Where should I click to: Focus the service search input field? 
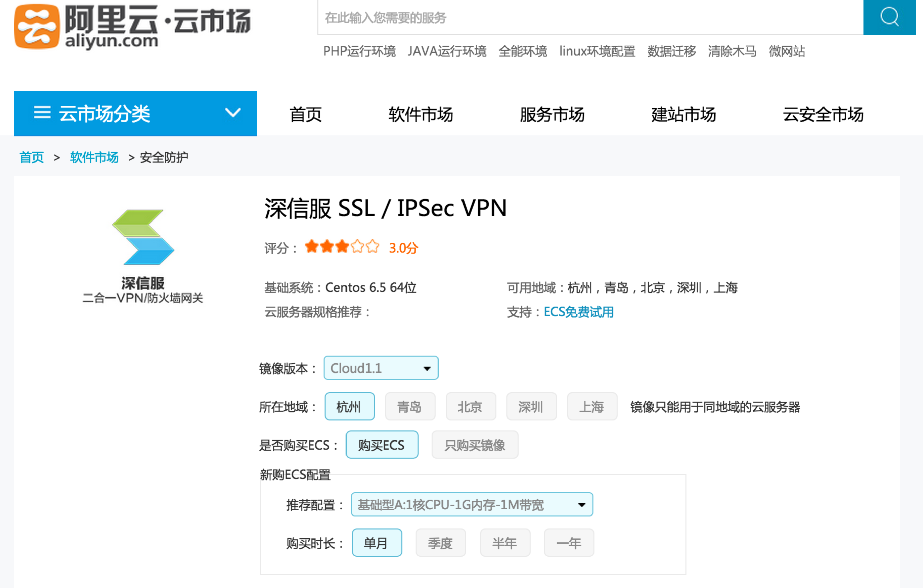point(590,18)
